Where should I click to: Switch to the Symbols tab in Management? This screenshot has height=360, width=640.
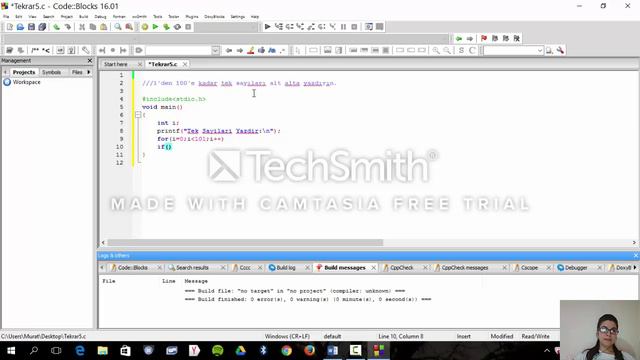pos(51,72)
